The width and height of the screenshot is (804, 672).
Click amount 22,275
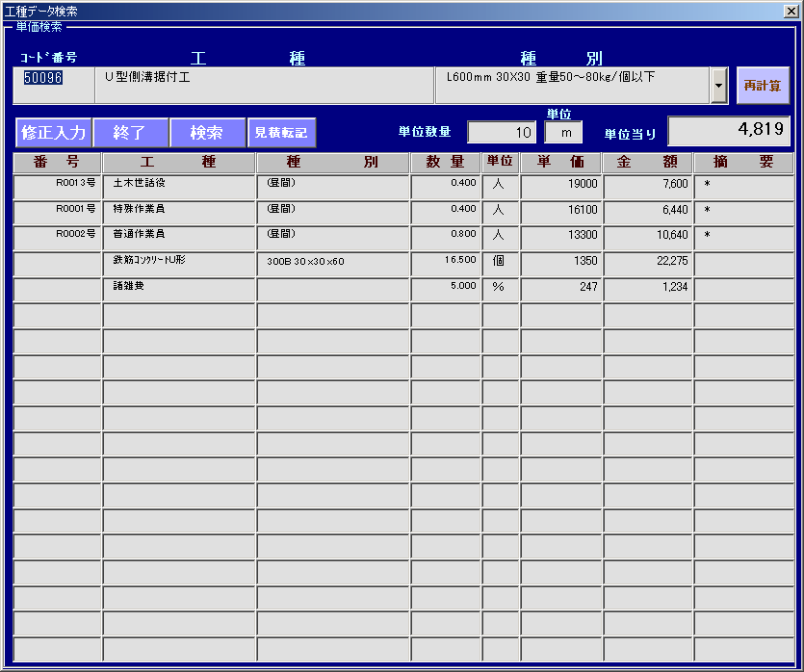click(x=648, y=264)
